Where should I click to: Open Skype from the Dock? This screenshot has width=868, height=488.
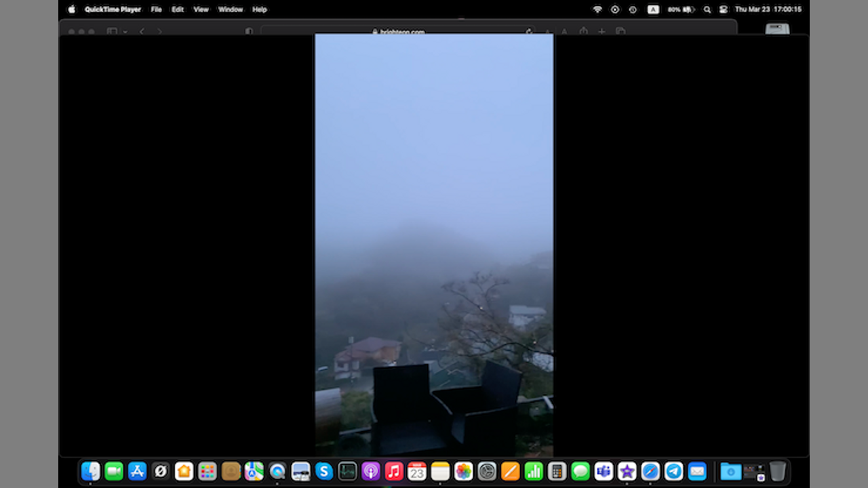(324, 471)
